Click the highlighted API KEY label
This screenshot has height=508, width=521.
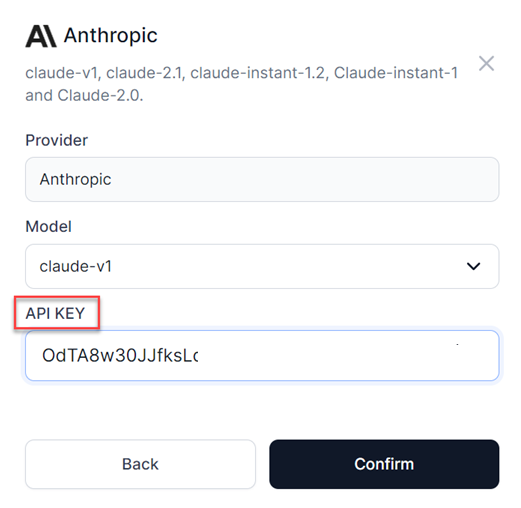56,313
